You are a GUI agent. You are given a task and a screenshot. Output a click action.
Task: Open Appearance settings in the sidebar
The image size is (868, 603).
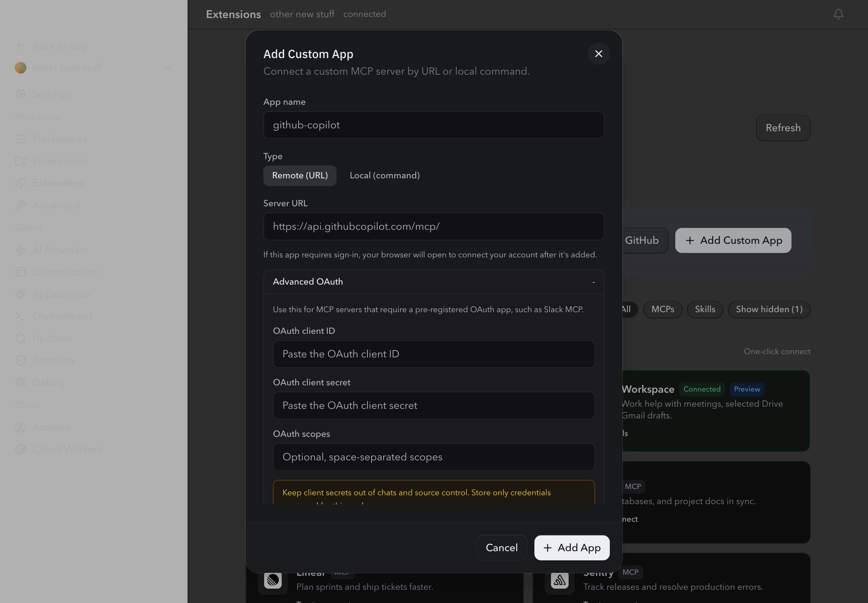pyautogui.click(x=61, y=294)
